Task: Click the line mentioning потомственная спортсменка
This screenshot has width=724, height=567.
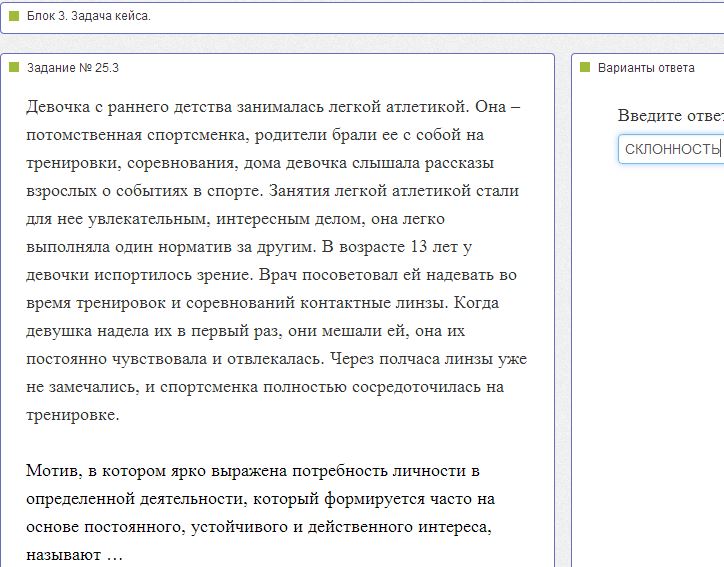Action: point(255,135)
